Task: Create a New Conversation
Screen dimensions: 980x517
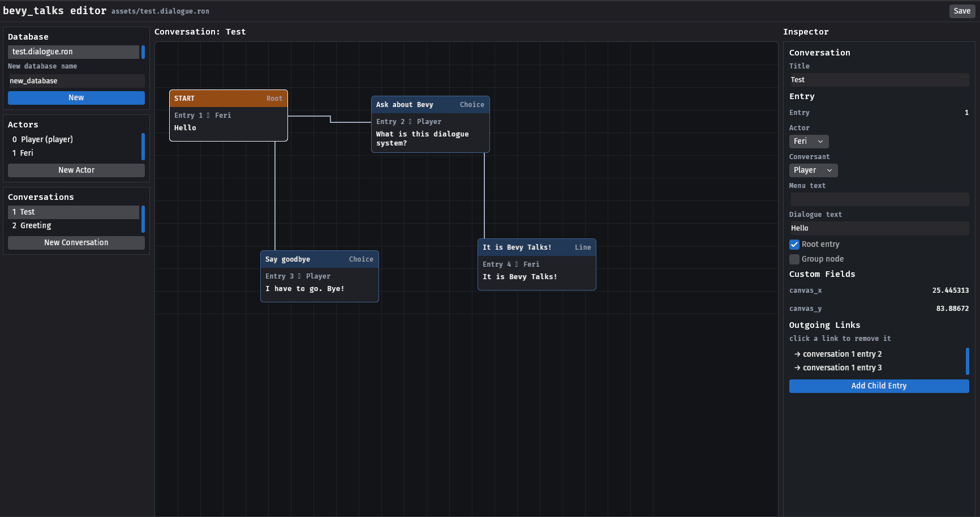Action: (76, 242)
